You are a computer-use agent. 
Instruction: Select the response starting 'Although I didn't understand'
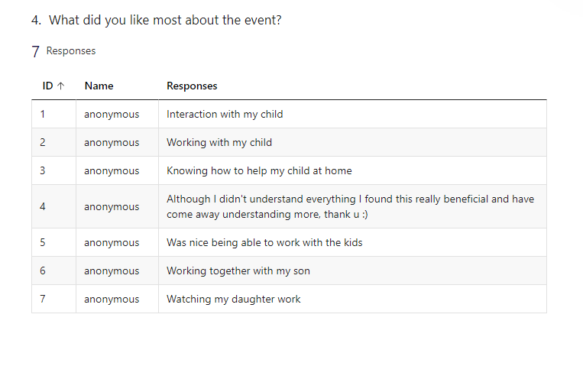pyautogui.click(x=350, y=206)
